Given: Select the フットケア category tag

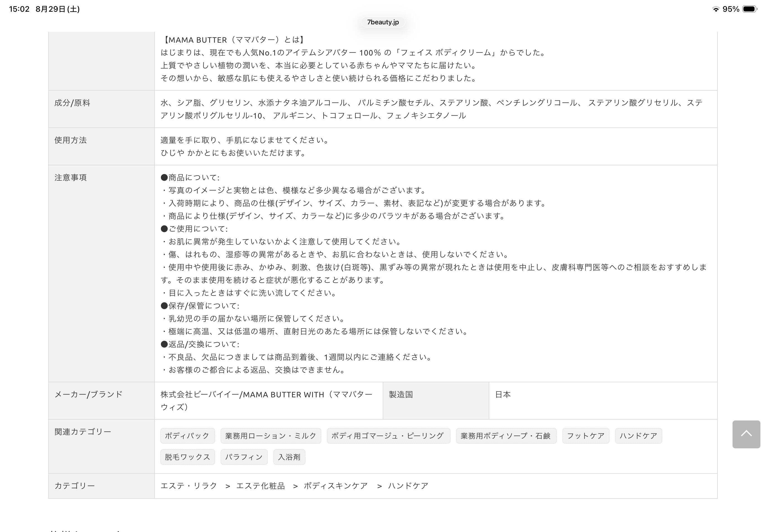Looking at the screenshot, I should [x=585, y=436].
